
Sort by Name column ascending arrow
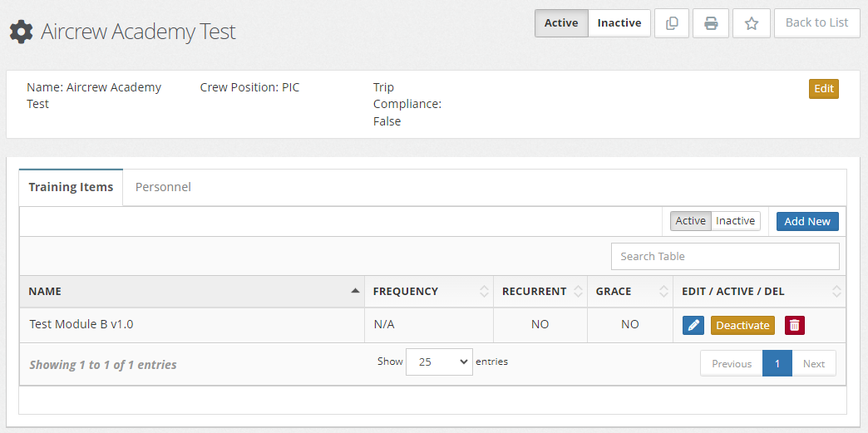pyautogui.click(x=355, y=291)
